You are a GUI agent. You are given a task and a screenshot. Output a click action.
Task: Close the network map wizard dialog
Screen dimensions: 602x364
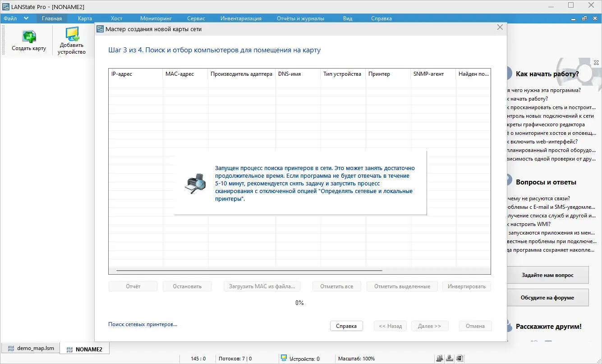[x=500, y=28]
